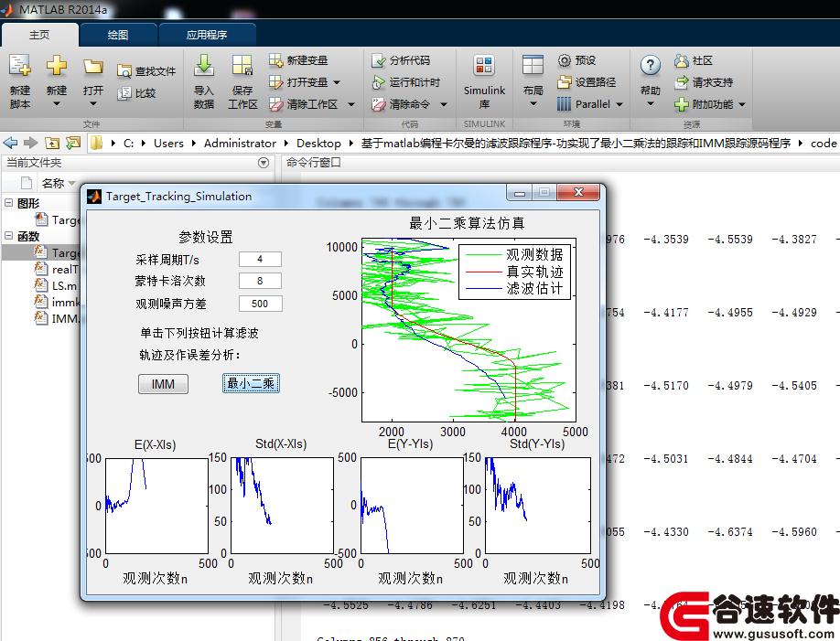Click Desktop in the address path

(318, 144)
